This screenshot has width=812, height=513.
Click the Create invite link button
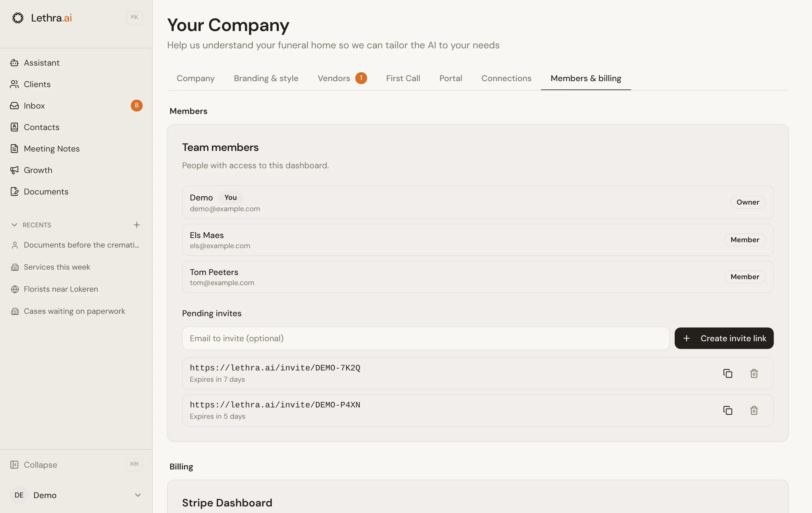tap(724, 338)
